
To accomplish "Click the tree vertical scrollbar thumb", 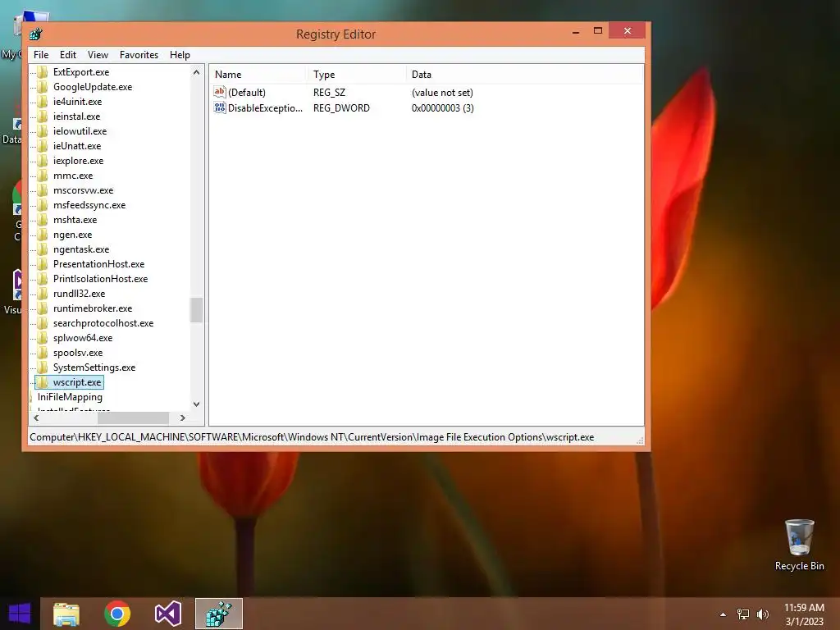I will tap(196, 310).
